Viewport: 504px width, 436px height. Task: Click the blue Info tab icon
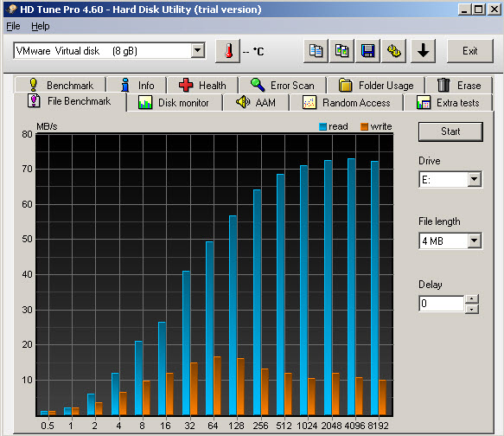tap(125, 85)
